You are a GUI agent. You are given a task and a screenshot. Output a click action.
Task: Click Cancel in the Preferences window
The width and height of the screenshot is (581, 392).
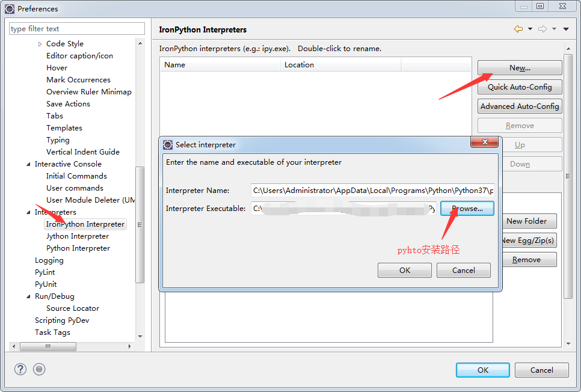point(542,370)
